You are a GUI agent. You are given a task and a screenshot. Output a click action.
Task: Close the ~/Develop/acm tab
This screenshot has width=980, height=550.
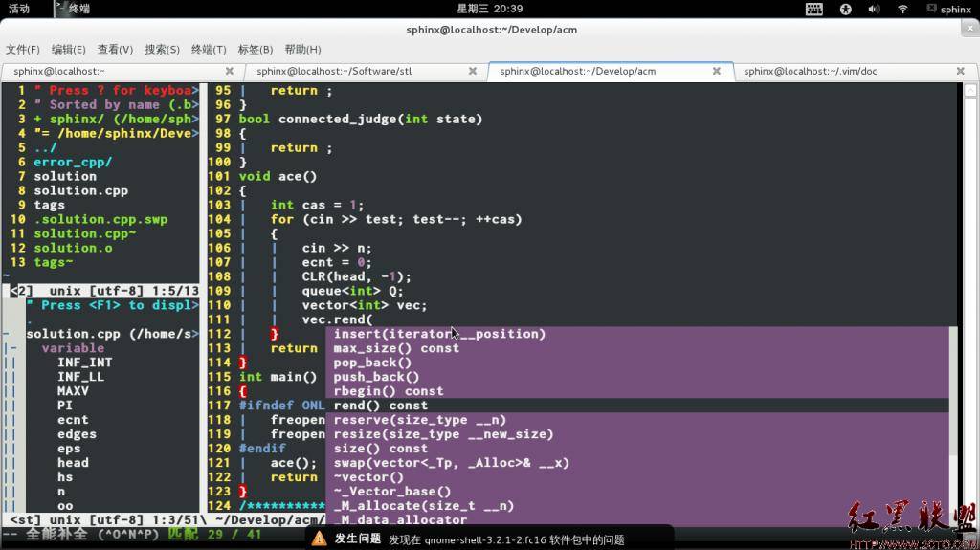716,71
